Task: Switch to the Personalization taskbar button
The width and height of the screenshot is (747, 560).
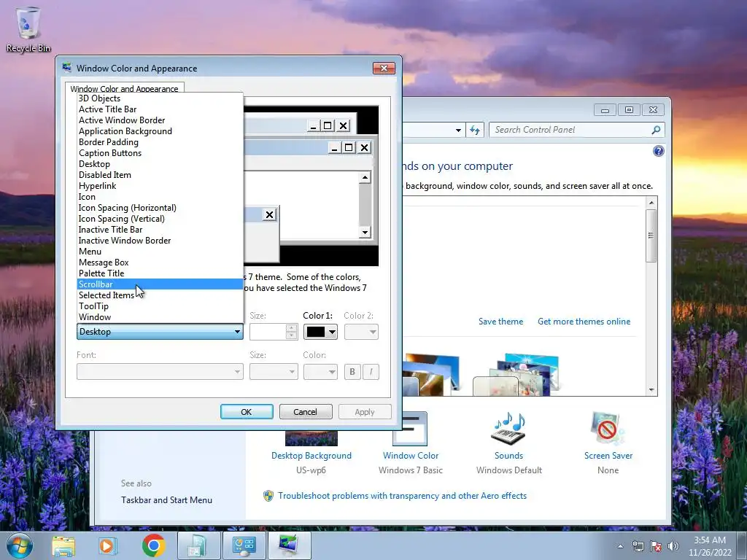Action: (x=289, y=545)
